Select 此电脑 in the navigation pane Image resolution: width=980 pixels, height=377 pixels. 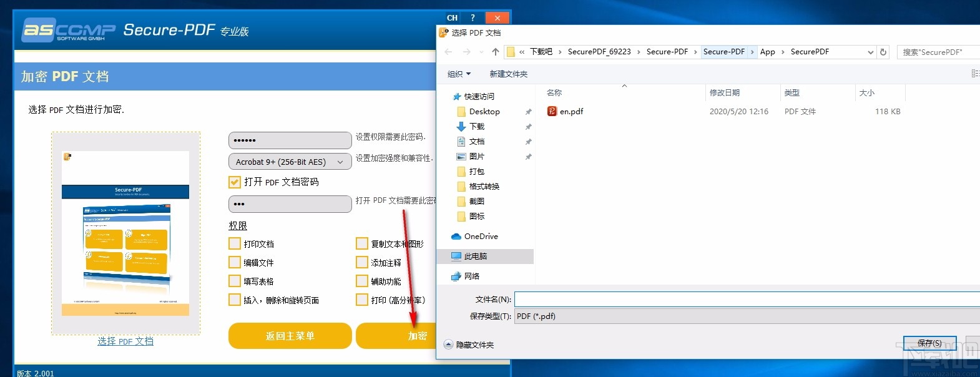point(475,257)
